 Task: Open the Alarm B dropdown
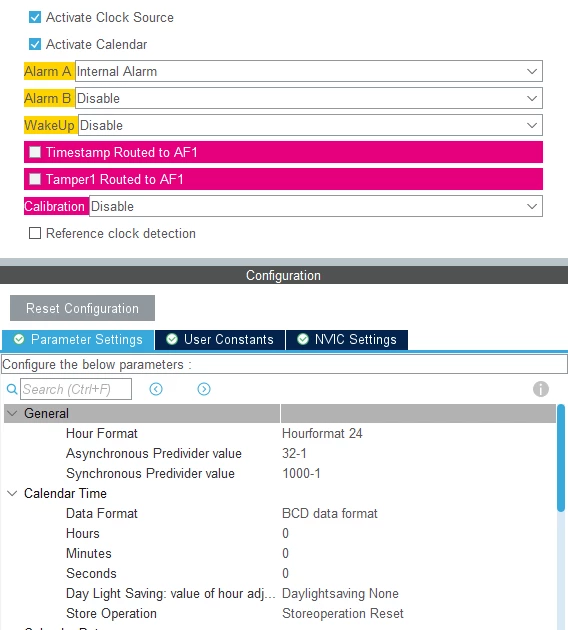[x=309, y=98]
